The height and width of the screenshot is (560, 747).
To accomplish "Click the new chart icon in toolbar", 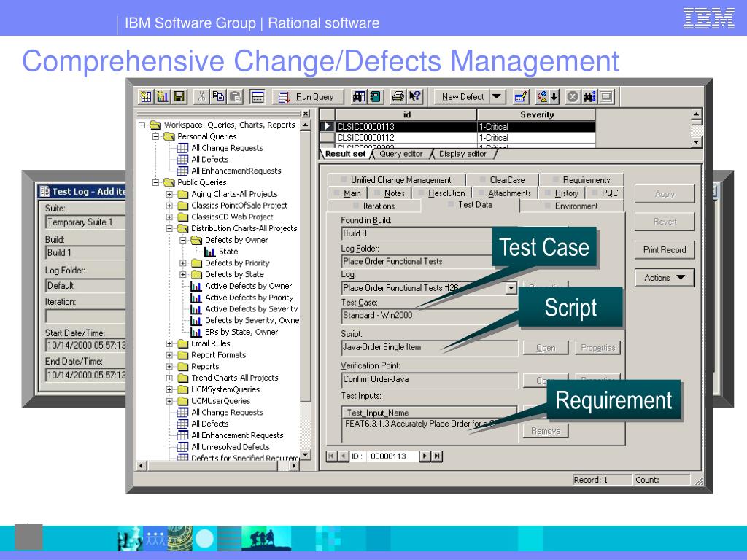I will pyautogui.click(x=163, y=97).
